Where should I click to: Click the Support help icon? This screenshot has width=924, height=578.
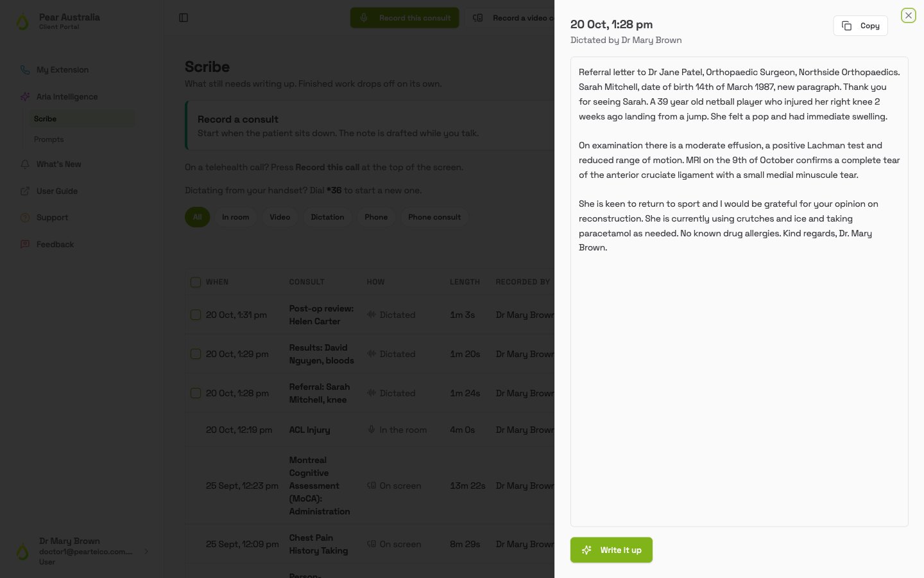[x=25, y=218]
